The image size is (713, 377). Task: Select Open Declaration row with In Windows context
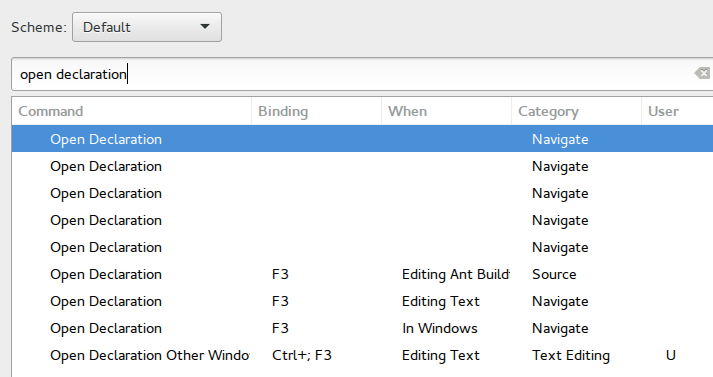point(362,328)
